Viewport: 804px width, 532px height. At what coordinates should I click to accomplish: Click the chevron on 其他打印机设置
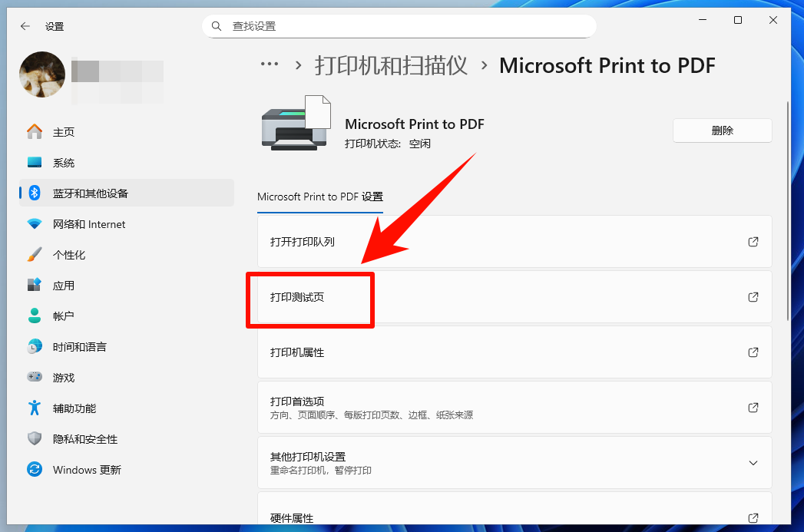click(x=753, y=463)
